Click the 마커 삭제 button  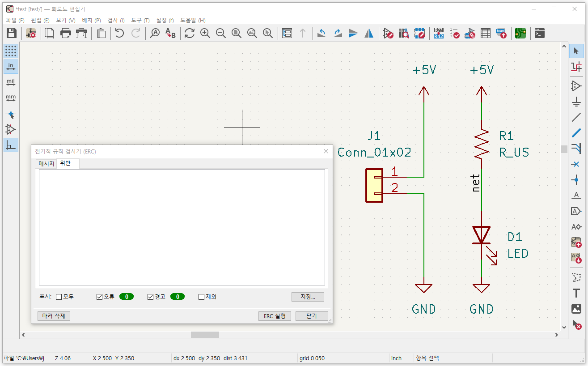54,316
